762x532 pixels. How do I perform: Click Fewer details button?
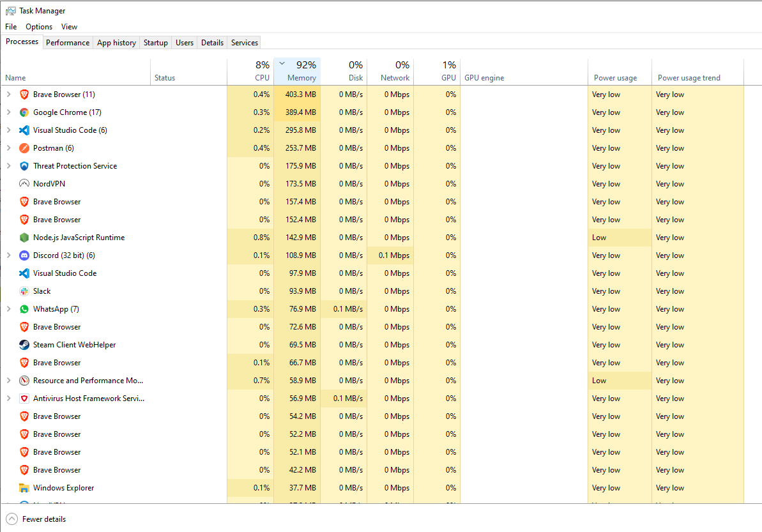[x=36, y=519]
